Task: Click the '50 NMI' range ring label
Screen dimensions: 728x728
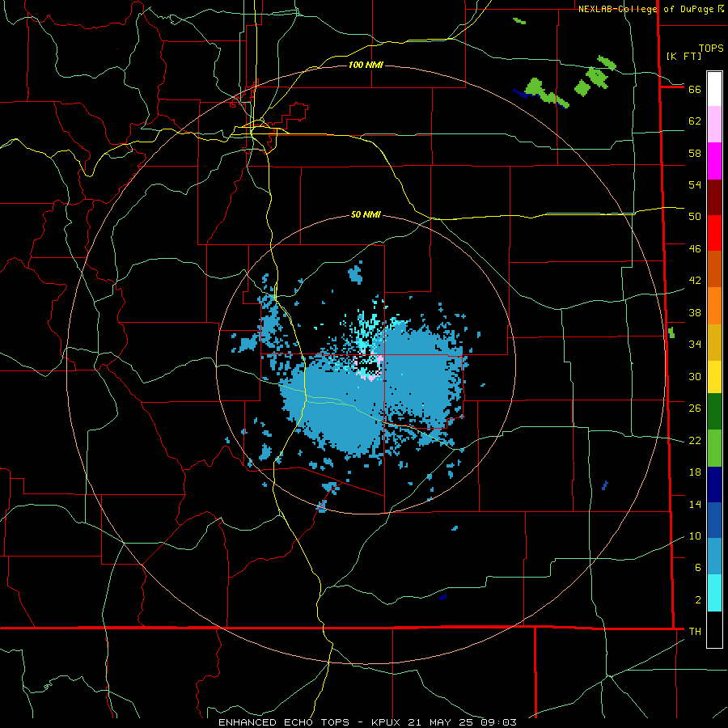Action: pos(366,214)
